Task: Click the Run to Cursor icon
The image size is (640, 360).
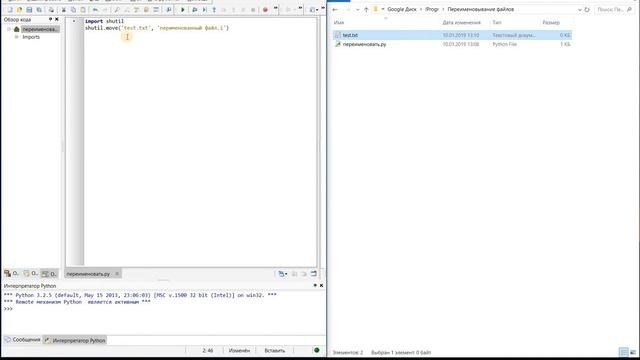Action: 204,9
